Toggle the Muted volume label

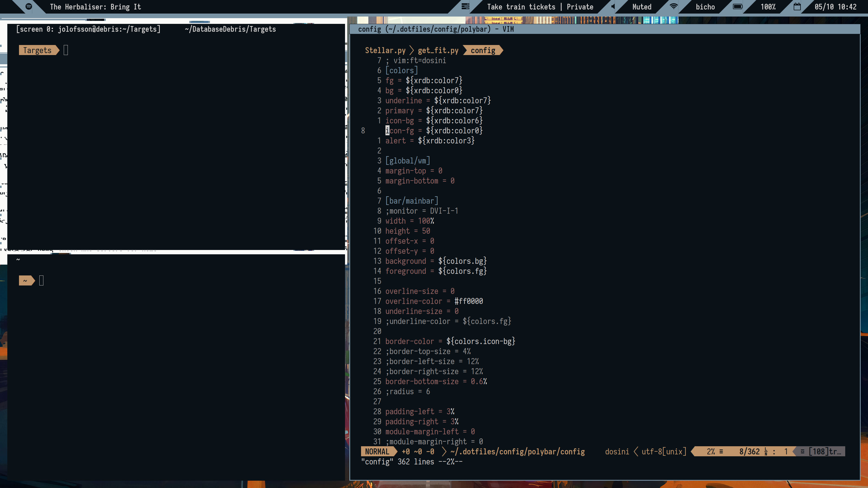(x=642, y=7)
